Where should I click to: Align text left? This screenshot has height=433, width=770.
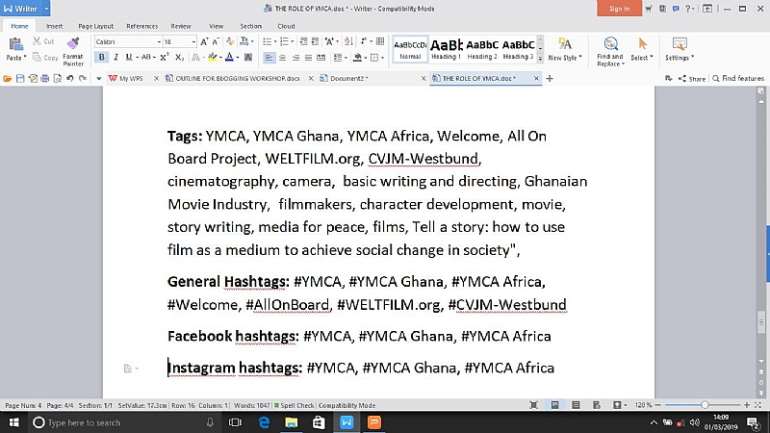coord(269,57)
